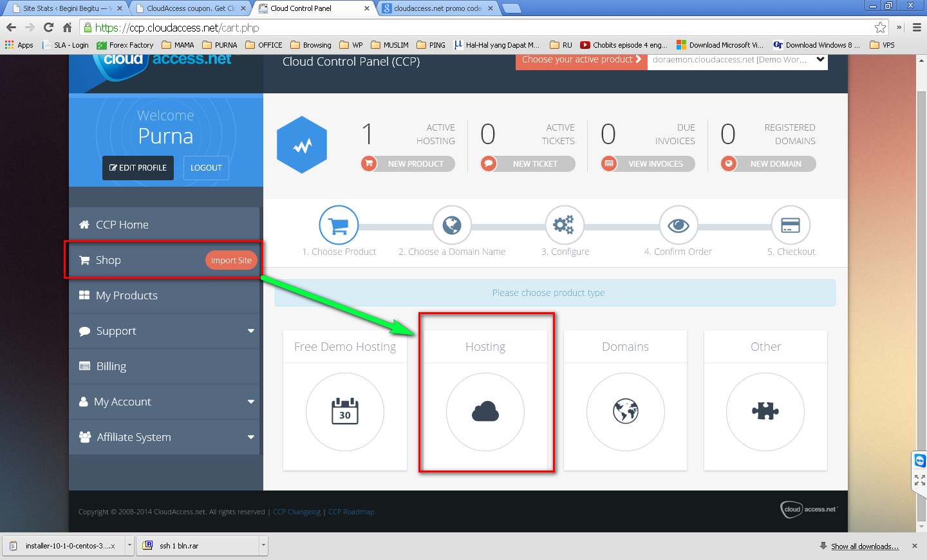Expand the Affiliate System menu
927x560 pixels.
click(x=164, y=437)
